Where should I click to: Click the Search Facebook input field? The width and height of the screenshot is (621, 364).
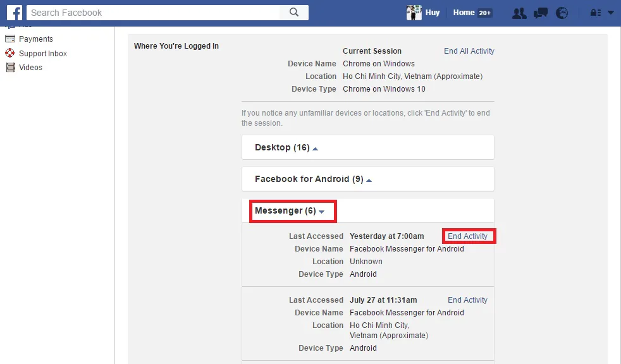(153, 13)
